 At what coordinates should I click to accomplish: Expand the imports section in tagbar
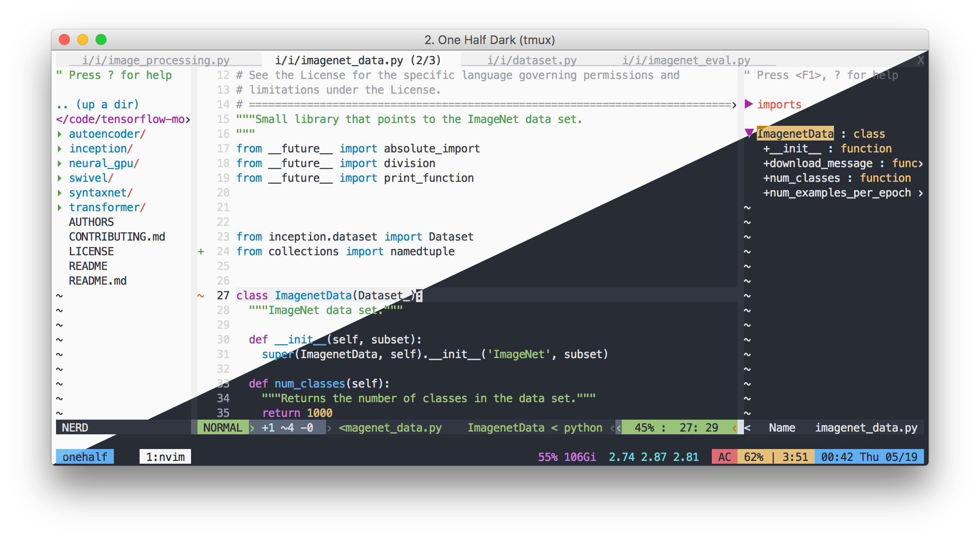pyautogui.click(x=749, y=104)
